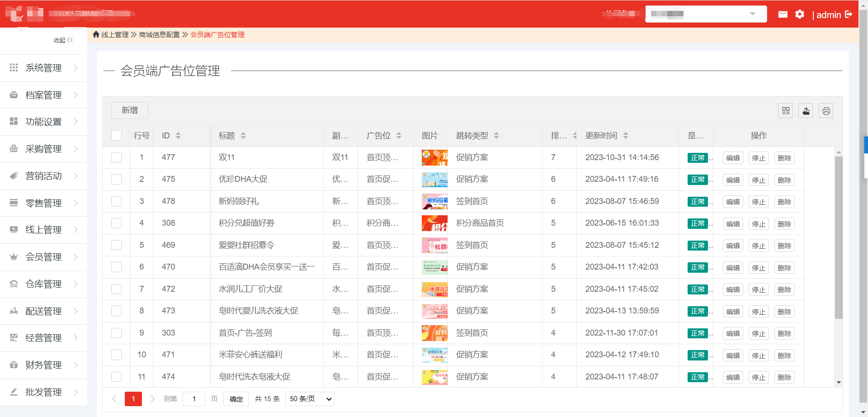Confirm page jump with 确定
The height and width of the screenshot is (417, 868).
click(236, 399)
